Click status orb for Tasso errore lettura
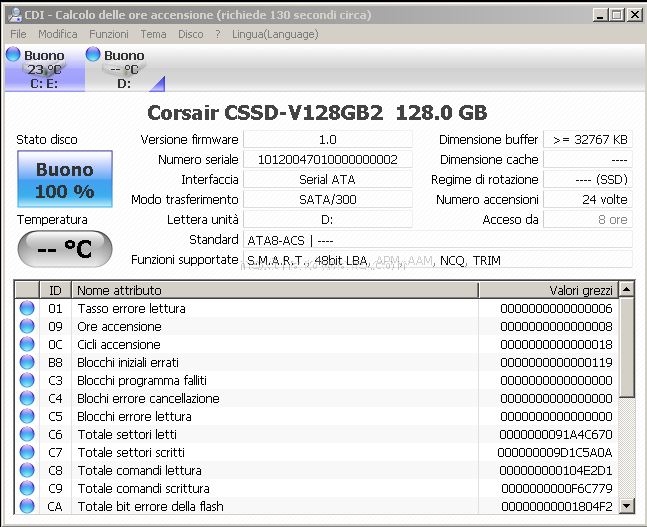647x527 pixels. point(27,308)
